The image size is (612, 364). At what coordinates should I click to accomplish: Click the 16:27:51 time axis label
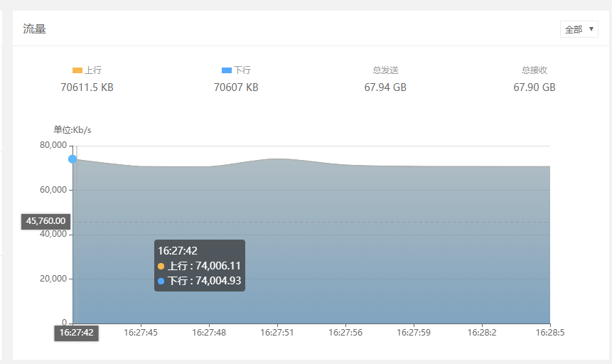tap(277, 333)
